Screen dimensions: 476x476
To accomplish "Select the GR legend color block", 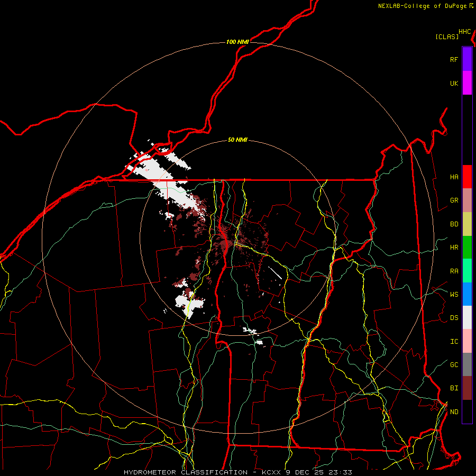I will click(467, 200).
